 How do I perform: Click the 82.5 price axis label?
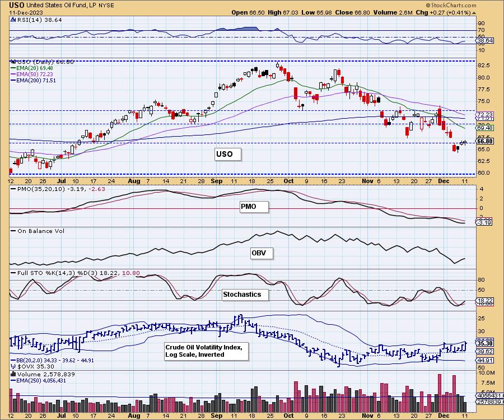pos(484,66)
